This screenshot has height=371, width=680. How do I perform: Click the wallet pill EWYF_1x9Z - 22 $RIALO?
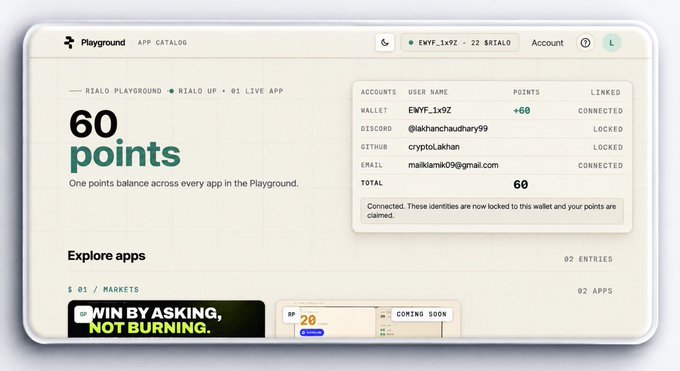point(460,43)
